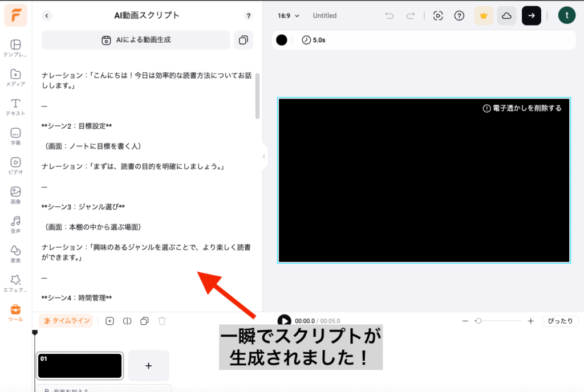584x392 pixels.
Task: Click the **シーン2：目標設定** script line
Action: coord(77,126)
